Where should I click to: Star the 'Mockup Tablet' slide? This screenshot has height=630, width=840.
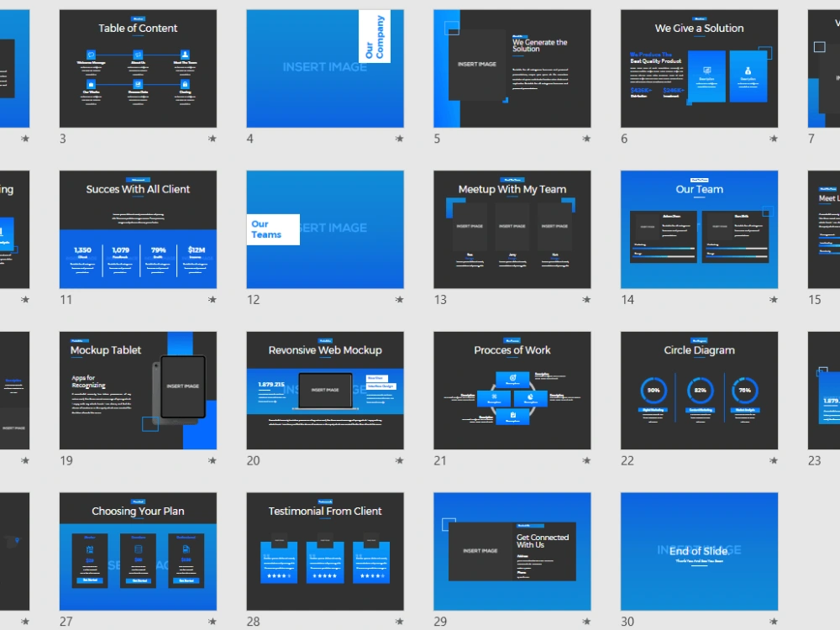[x=213, y=460]
